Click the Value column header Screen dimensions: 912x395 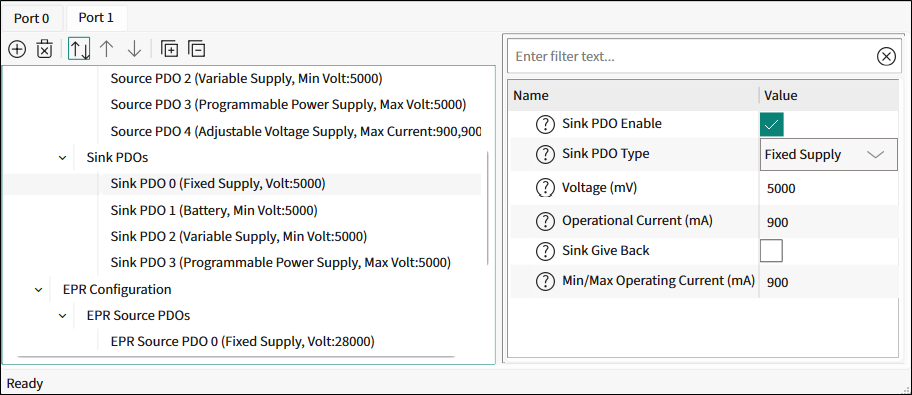pyautogui.click(x=780, y=95)
